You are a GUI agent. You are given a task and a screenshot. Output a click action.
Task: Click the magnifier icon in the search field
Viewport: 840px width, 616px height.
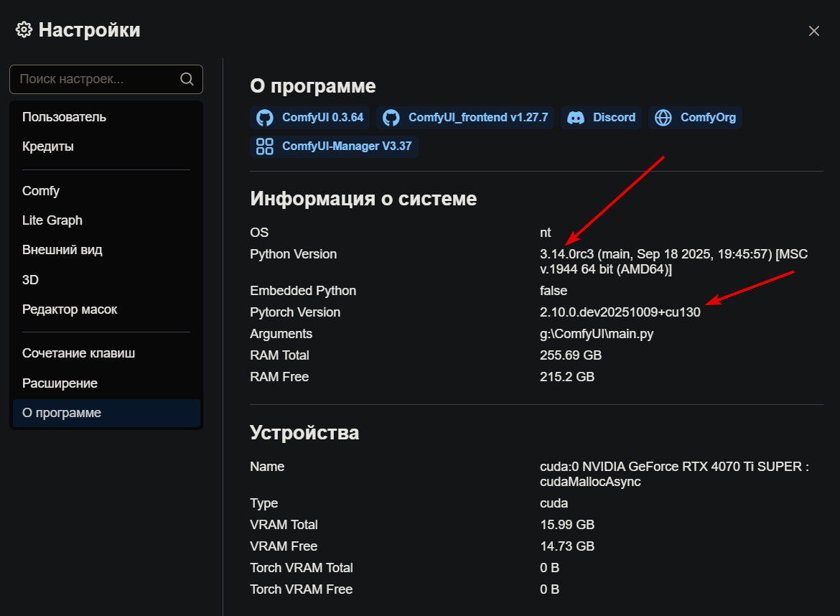187,79
